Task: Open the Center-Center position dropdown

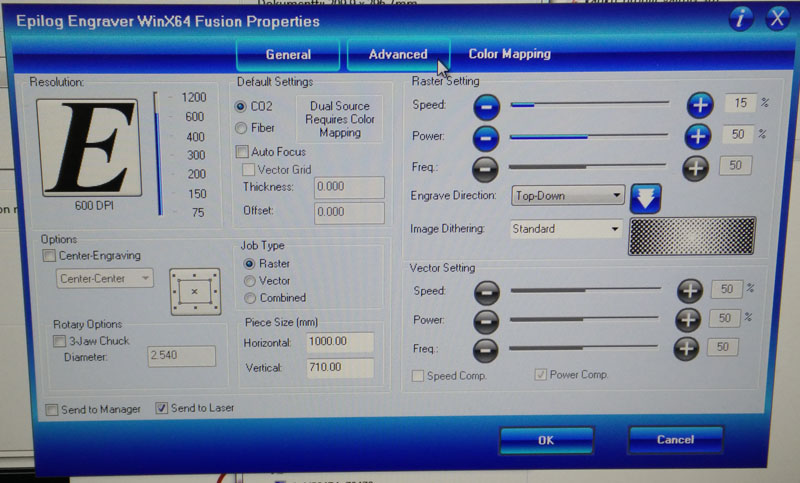Action: coord(104,278)
